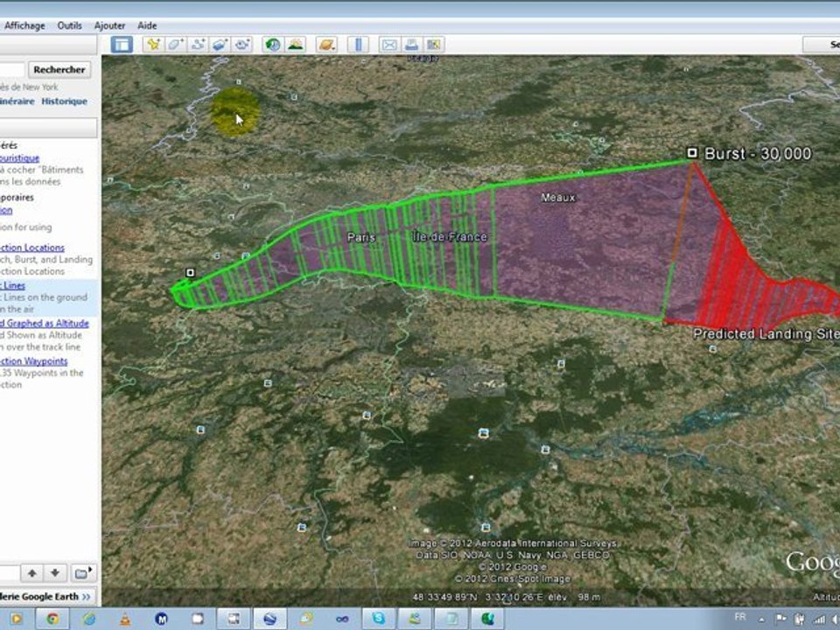Open the Outils menu
Viewport: 840px width, 630px height.
click(x=70, y=25)
